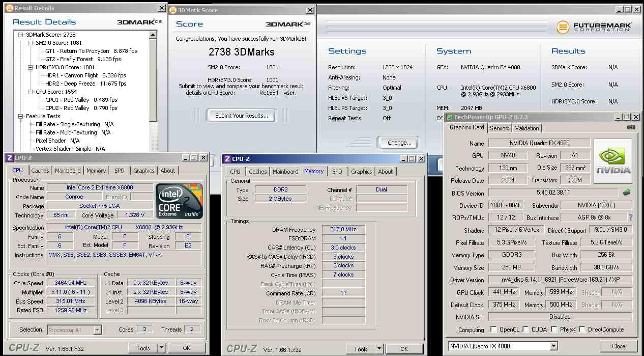The width and height of the screenshot is (644, 356).
Task: Click the GPU-Z screenshot camera icon
Action: pyautogui.click(x=631, y=127)
